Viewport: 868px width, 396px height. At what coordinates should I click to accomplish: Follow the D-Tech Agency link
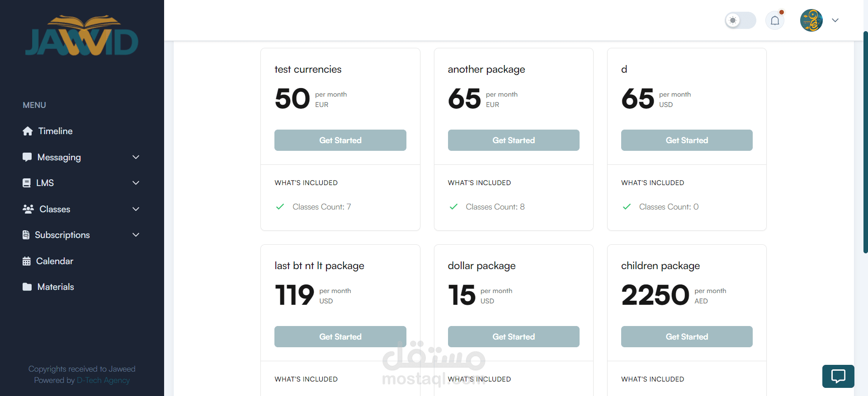click(103, 380)
